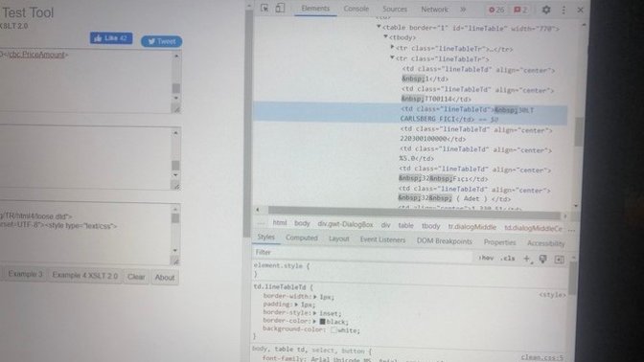The image size is (644, 362).
Task: Toggle the computed styles sidebar icon
Action: pyautogui.click(x=559, y=260)
